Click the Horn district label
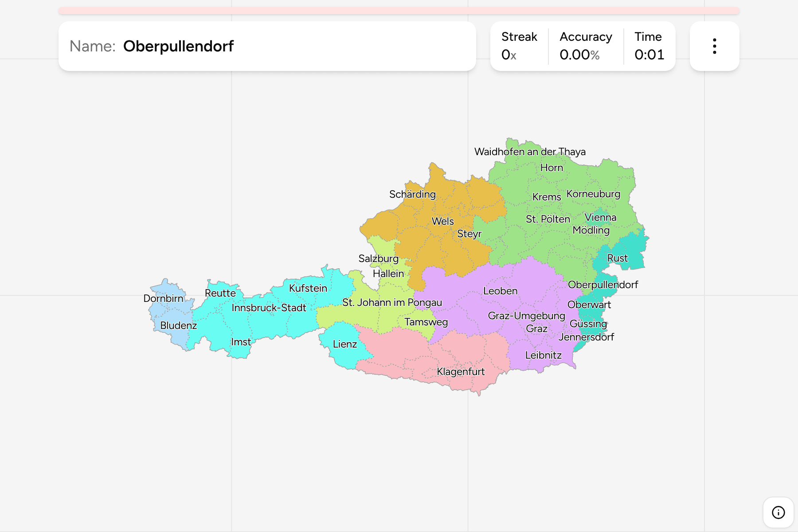 pyautogui.click(x=552, y=168)
